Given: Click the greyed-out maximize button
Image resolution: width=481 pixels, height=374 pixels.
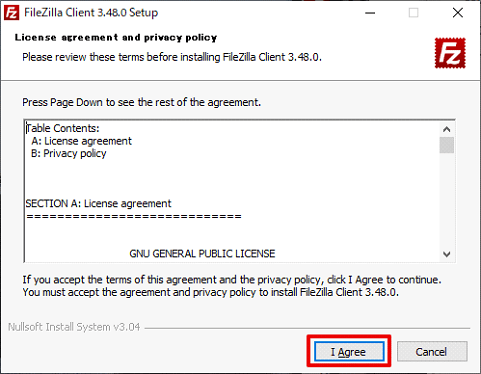Looking at the screenshot, I should click(x=414, y=13).
